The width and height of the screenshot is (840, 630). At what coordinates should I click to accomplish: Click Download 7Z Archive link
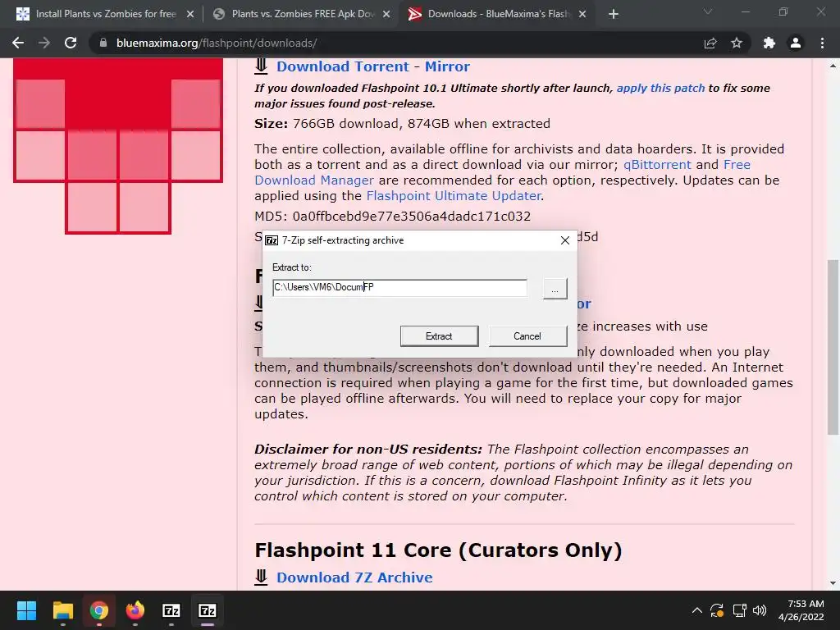point(354,577)
